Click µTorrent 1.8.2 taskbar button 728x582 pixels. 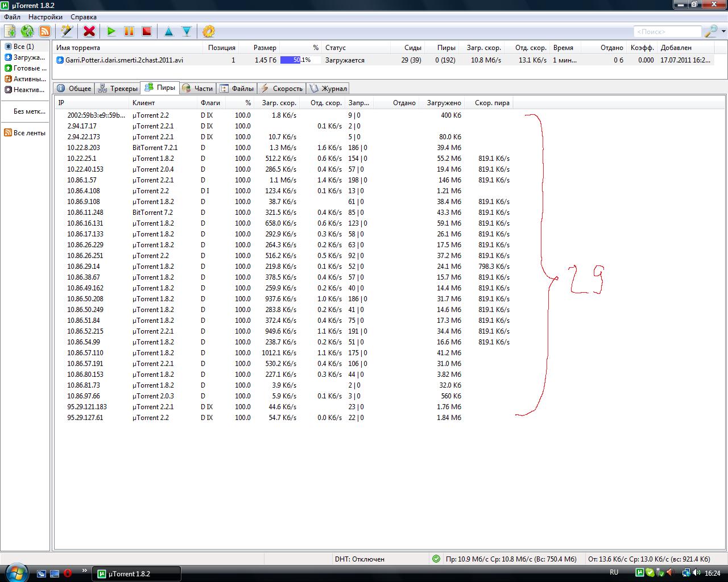(x=136, y=573)
